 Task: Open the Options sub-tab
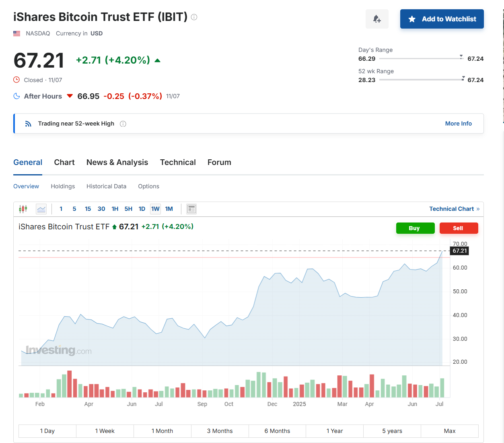148,186
